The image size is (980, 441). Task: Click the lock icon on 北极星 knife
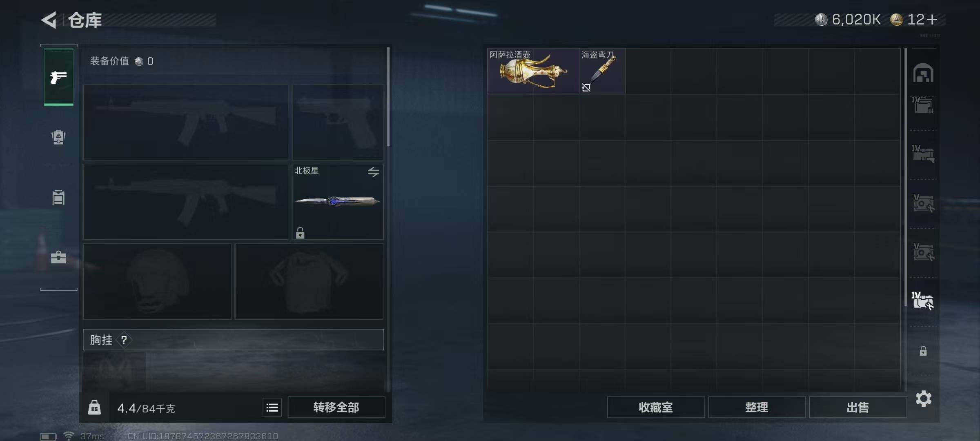pos(300,233)
